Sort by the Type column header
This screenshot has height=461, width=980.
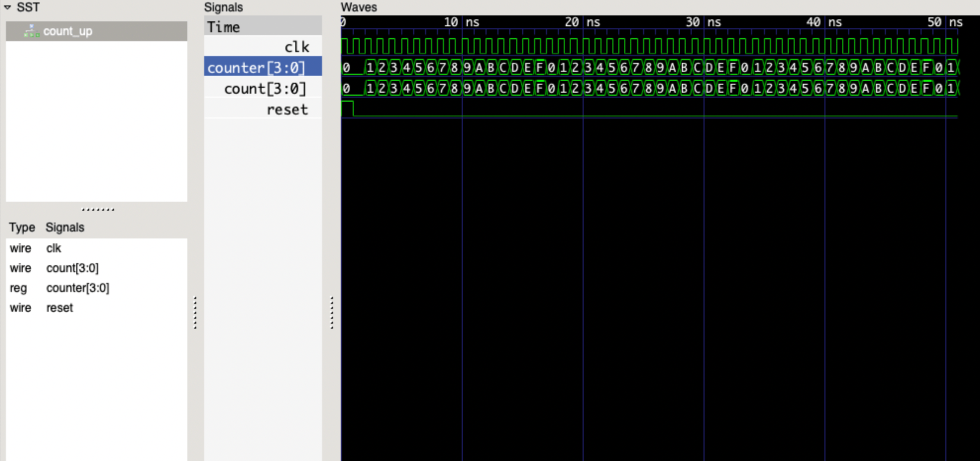(22, 228)
